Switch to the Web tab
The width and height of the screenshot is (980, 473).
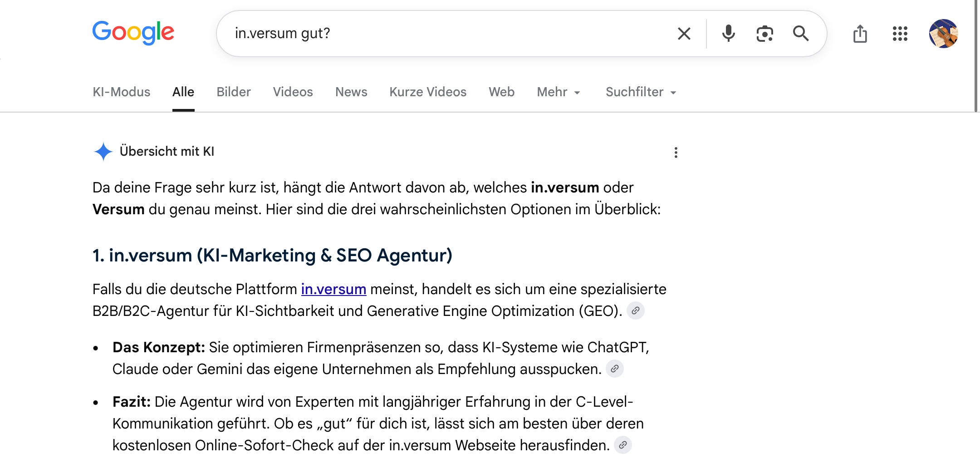501,92
